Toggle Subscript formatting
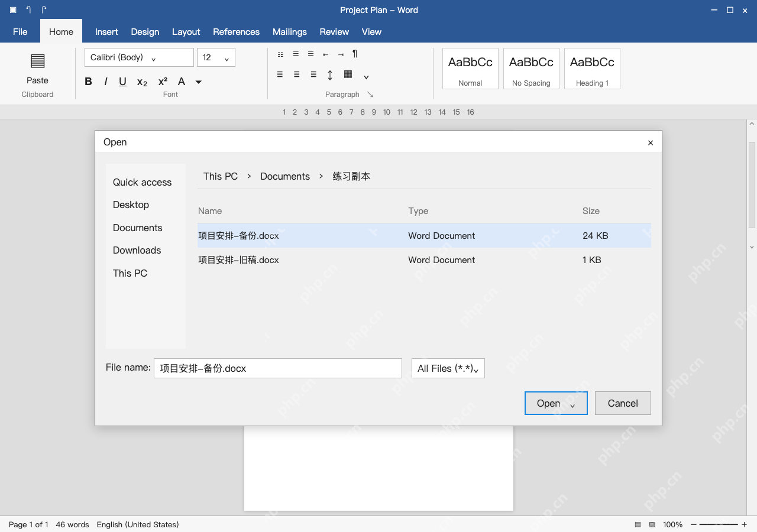This screenshot has height=532, width=757. (x=142, y=82)
